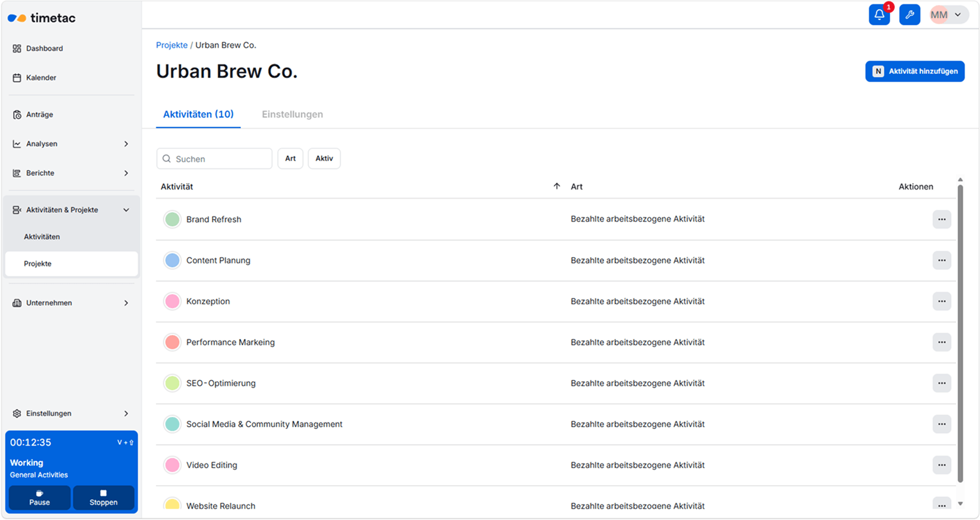Open the Aktiv filter

pos(324,158)
